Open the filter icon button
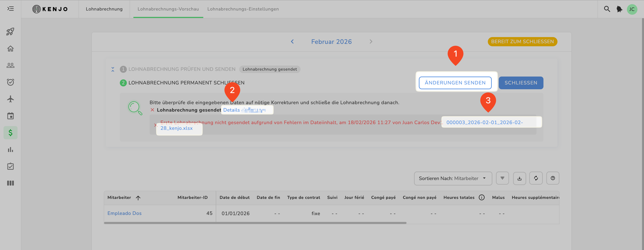The width and height of the screenshot is (644, 250). click(x=502, y=178)
